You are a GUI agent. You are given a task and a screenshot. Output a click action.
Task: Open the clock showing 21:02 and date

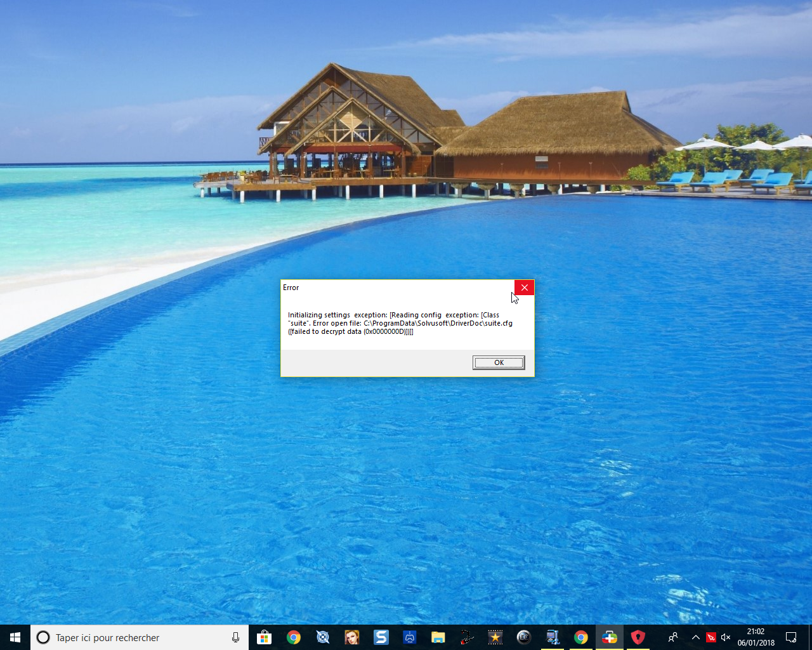tap(756, 637)
